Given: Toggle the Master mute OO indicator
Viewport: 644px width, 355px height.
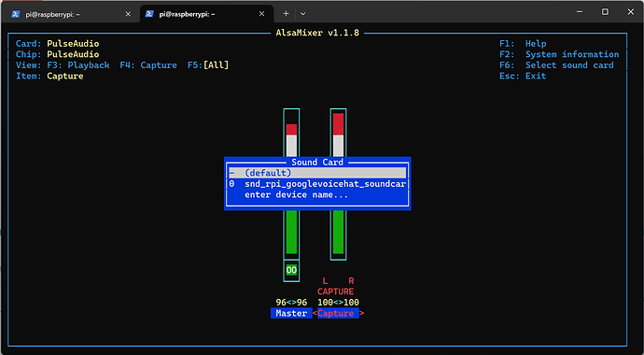Looking at the screenshot, I should (291, 270).
